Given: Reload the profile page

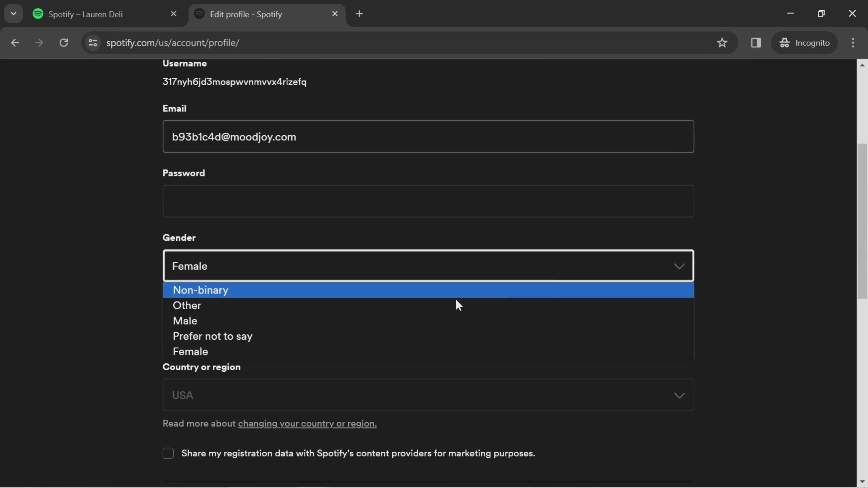Looking at the screenshot, I should point(64,43).
